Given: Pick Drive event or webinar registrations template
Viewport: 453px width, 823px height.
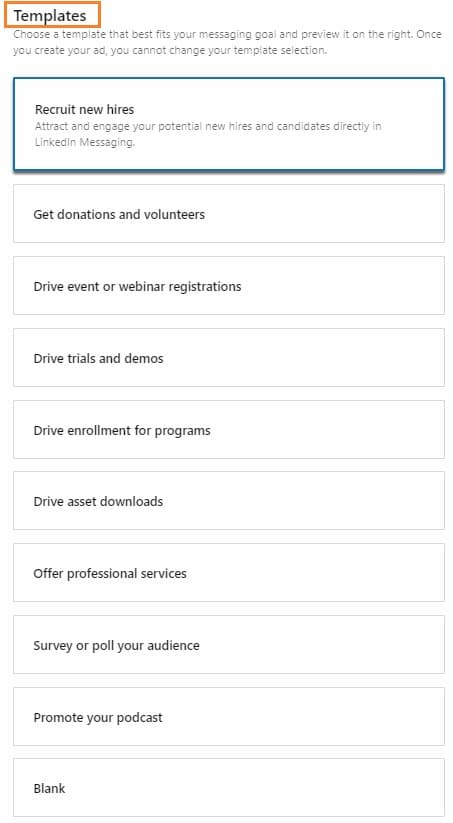Looking at the screenshot, I should coord(229,286).
